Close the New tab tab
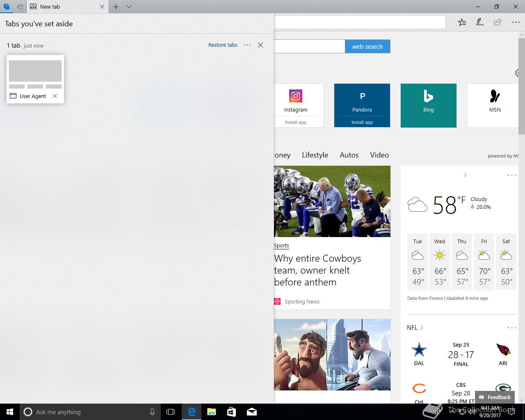Viewport: 525px width, 420px height. click(x=102, y=7)
